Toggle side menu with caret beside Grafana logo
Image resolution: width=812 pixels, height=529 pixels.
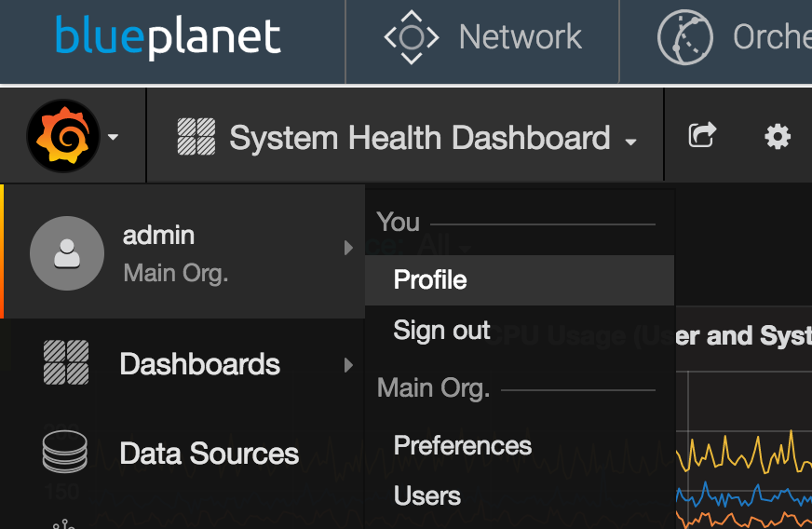[x=114, y=138]
